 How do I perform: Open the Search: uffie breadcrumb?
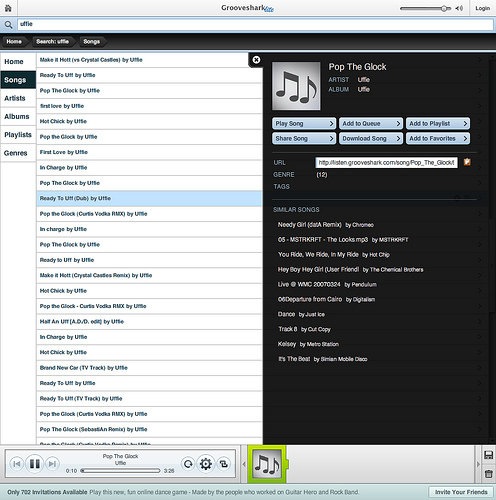click(52, 42)
